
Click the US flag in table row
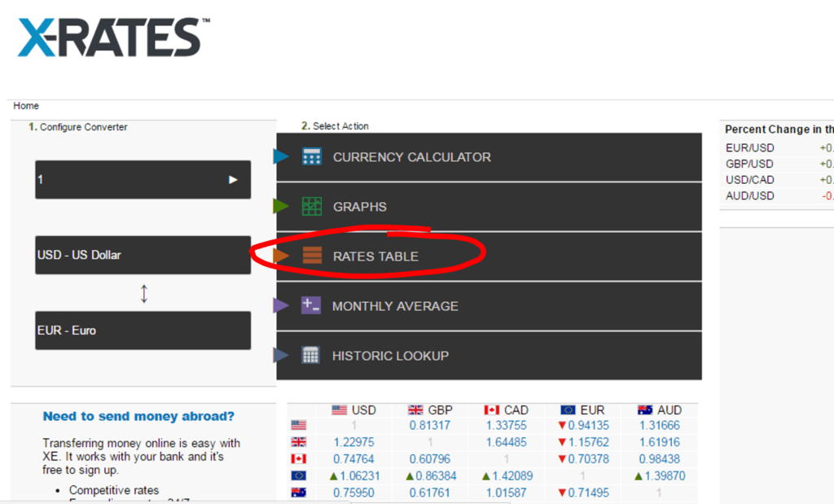tap(298, 425)
